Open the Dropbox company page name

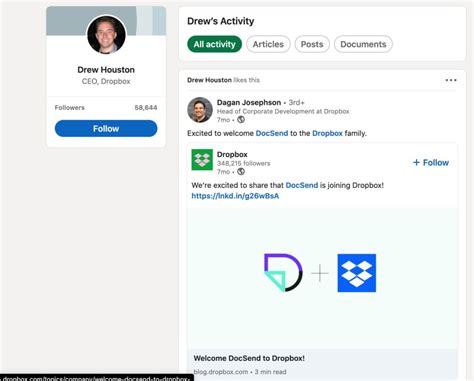[232, 154]
